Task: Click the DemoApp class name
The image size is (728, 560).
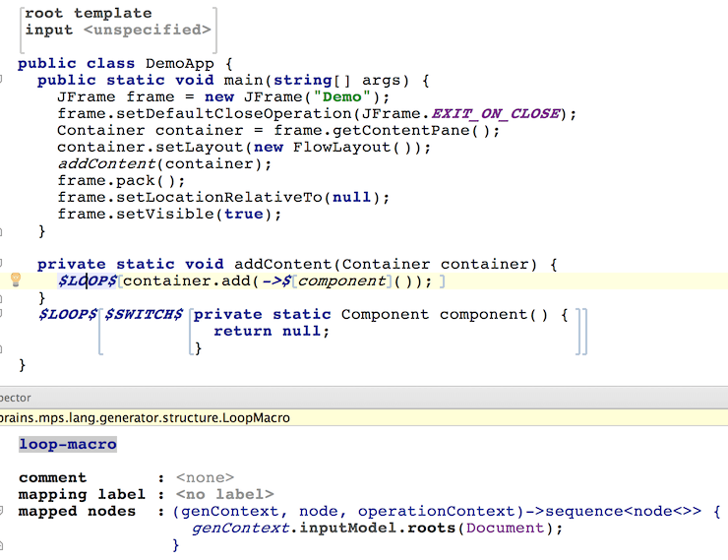Action: [180, 64]
